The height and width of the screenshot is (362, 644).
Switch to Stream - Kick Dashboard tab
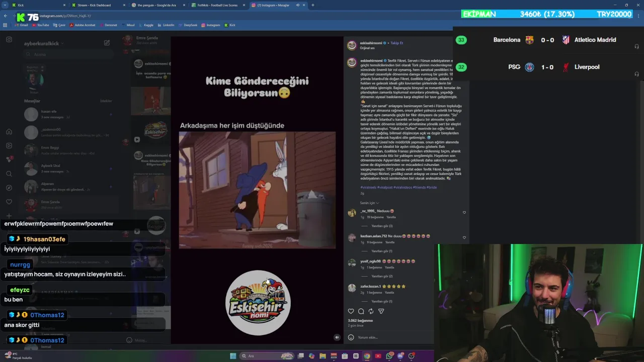(x=98, y=5)
